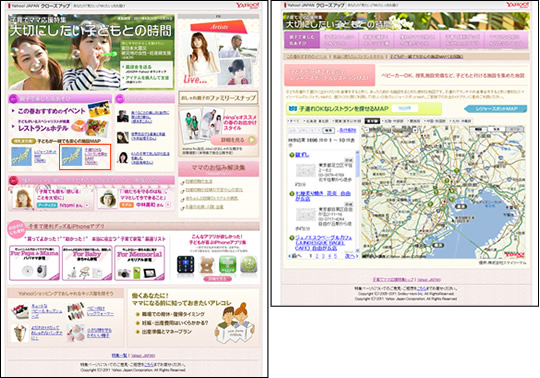The height and width of the screenshot is (378, 540).
Task: Click 特集一覧 footer link on left page
Action: click(119, 355)
